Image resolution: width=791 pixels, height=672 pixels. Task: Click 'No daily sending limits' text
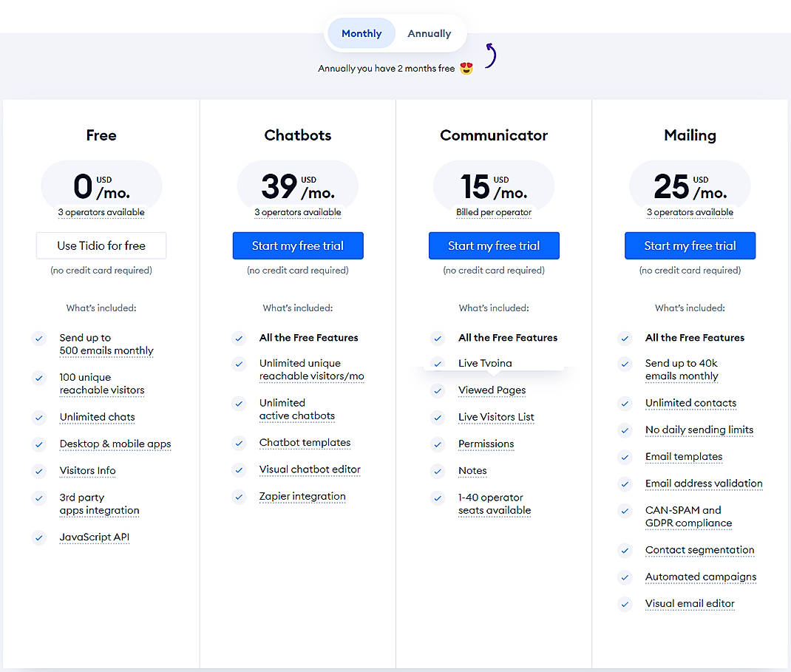coord(699,430)
